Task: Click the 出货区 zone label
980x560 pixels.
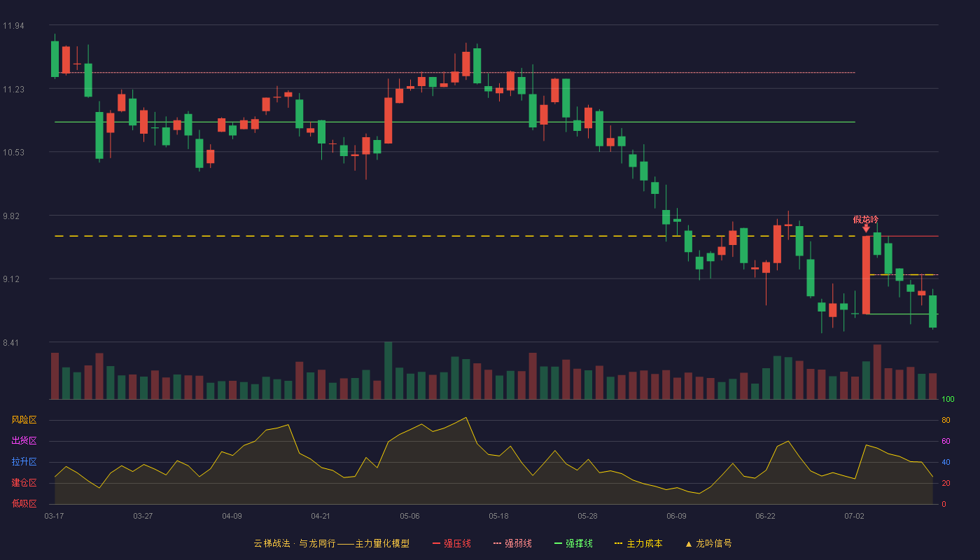Action: coord(24,441)
